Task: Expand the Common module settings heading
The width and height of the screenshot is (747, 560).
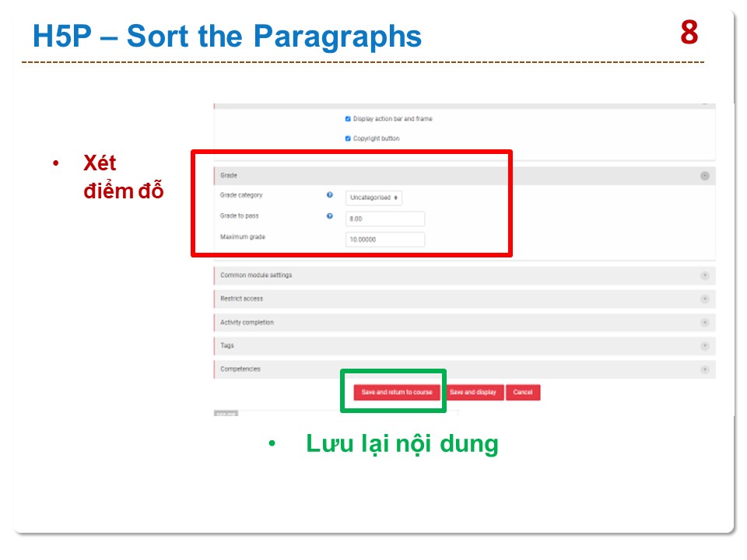Action: click(256, 275)
